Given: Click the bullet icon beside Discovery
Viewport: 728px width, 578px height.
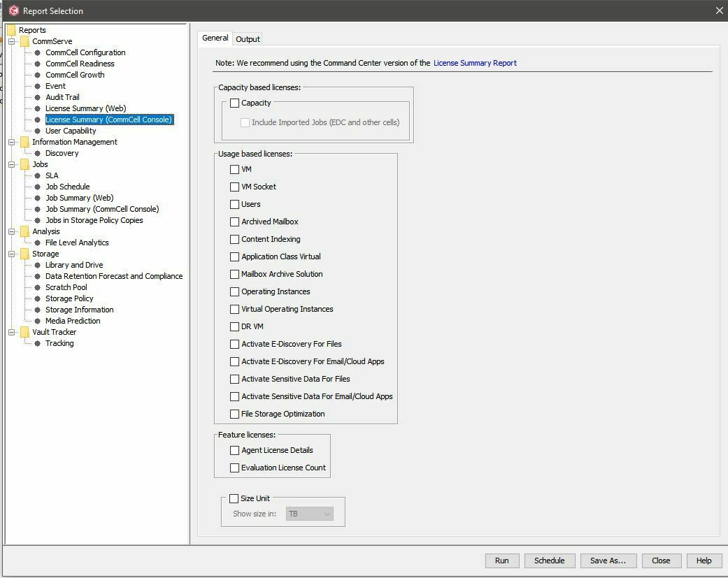Looking at the screenshot, I should (38, 153).
